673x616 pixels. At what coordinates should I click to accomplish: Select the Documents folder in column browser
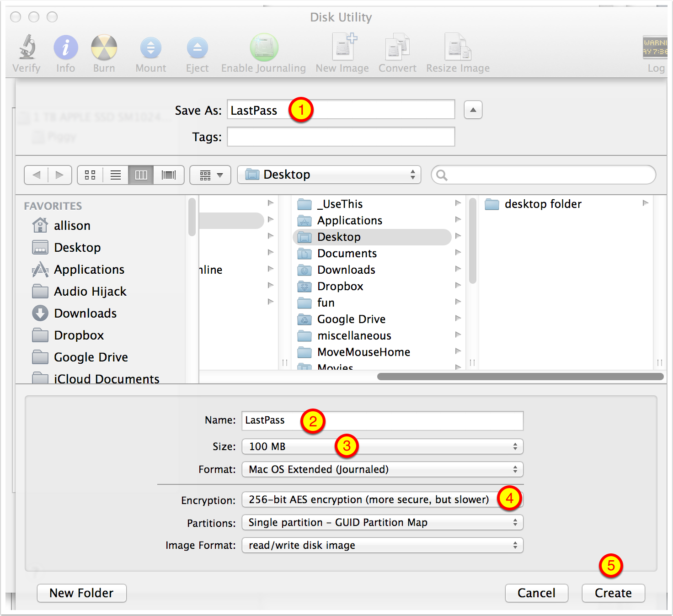tap(347, 254)
